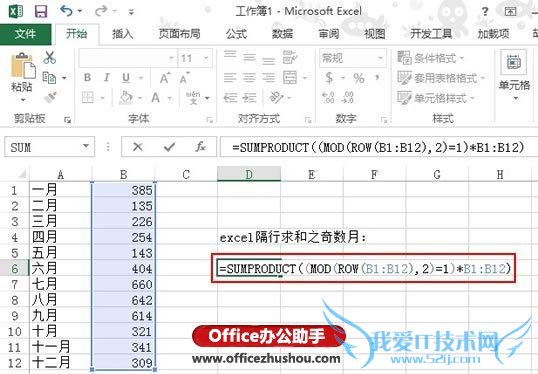
Task: Click the Borders icon
Action: tap(88, 98)
